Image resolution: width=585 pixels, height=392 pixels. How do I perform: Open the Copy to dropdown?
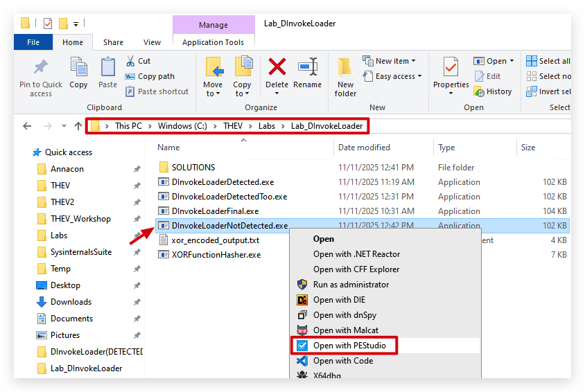(x=242, y=93)
